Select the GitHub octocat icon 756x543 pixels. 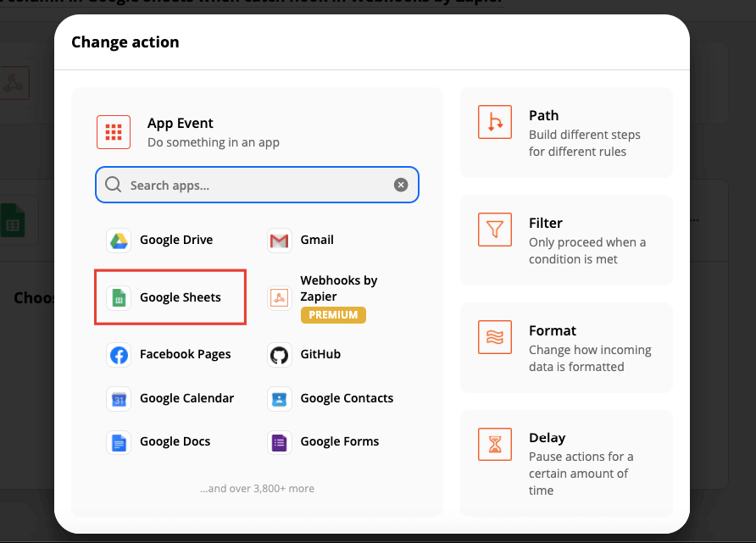click(279, 355)
